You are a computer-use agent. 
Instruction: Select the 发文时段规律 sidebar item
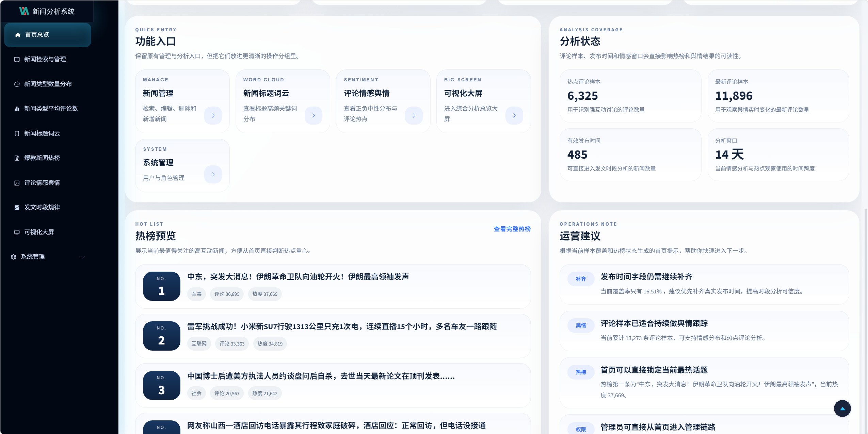click(x=42, y=207)
